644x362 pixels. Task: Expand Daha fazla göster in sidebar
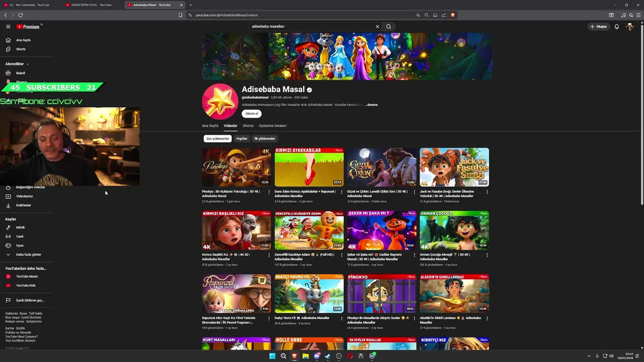click(28, 255)
